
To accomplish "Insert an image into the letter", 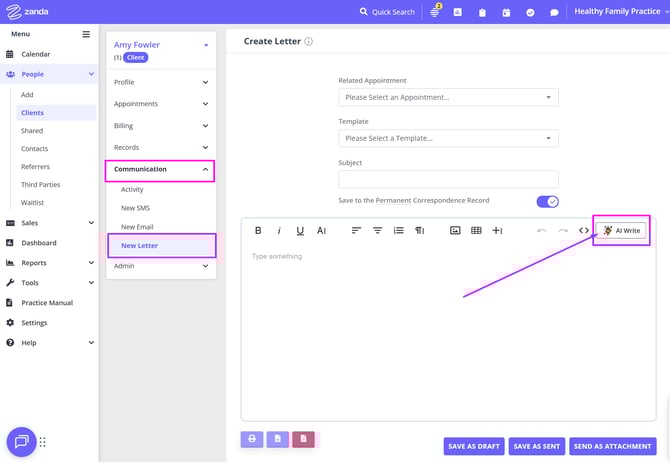I will (x=455, y=230).
